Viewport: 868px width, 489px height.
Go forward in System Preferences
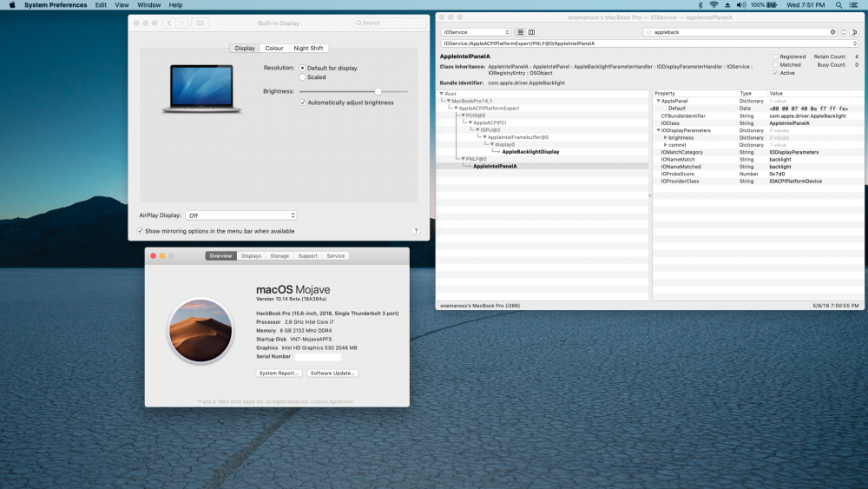pyautogui.click(x=182, y=23)
